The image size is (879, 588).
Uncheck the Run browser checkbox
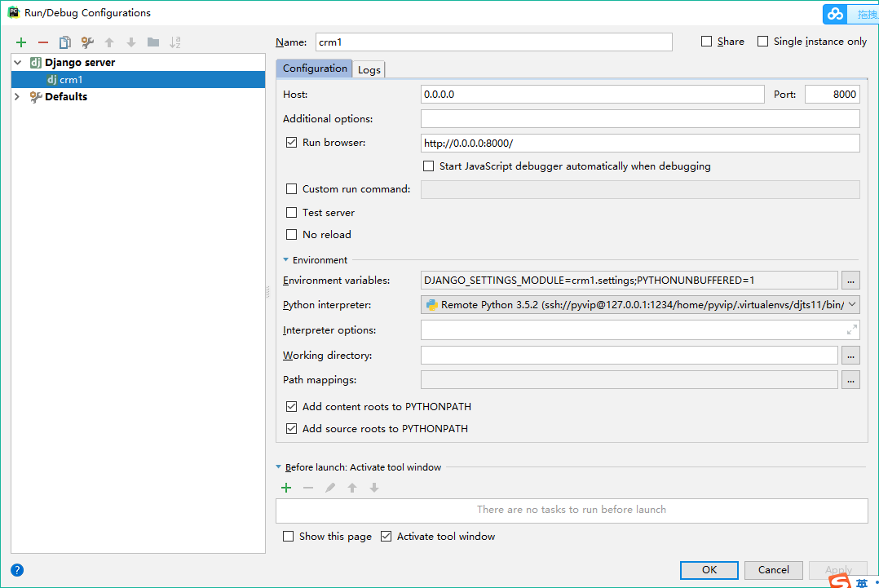point(292,143)
